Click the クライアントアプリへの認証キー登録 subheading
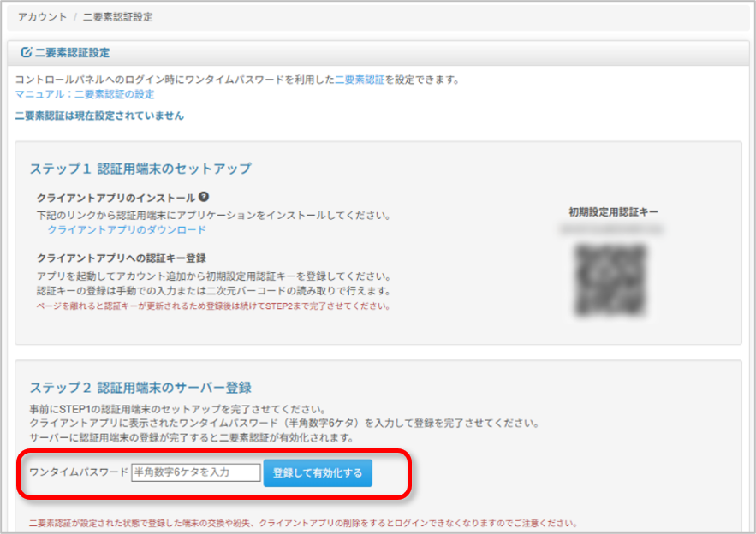The height and width of the screenshot is (534, 756). tap(122, 258)
